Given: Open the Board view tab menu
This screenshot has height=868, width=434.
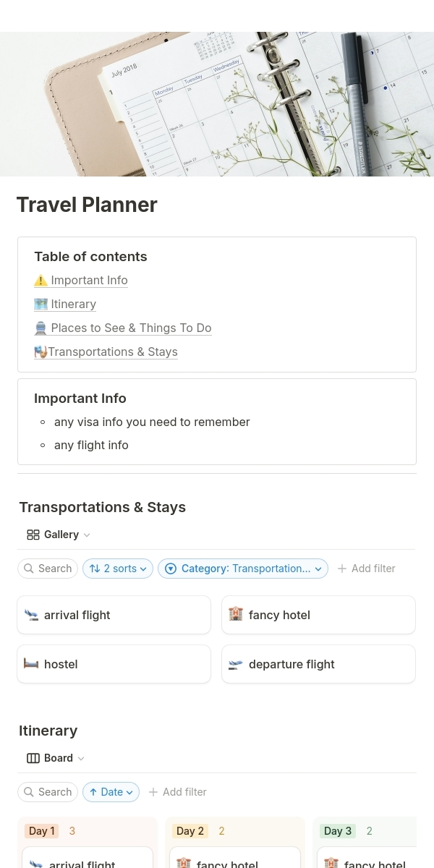Looking at the screenshot, I should click(59, 759).
